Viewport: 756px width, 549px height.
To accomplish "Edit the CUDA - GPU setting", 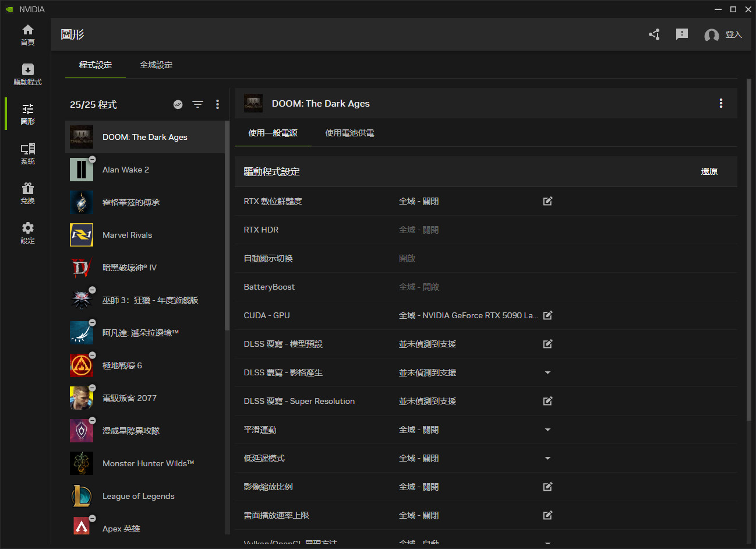I will click(547, 315).
